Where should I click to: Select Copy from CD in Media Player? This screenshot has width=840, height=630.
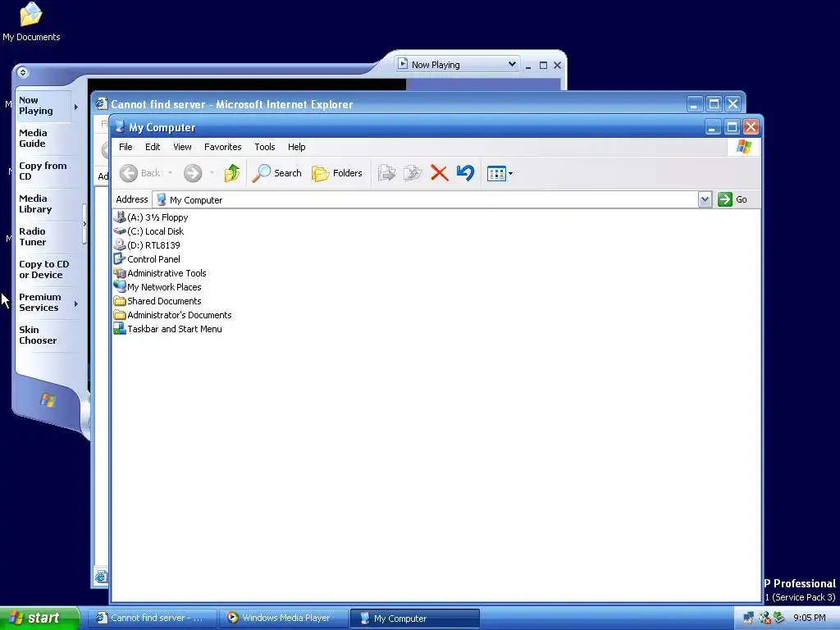coord(43,171)
